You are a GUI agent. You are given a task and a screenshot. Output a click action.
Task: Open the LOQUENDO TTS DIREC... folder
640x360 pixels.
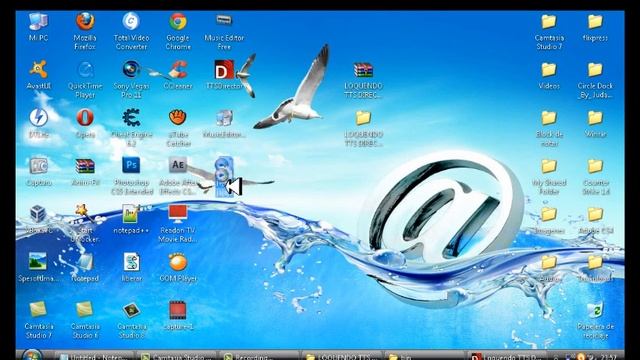(x=363, y=118)
